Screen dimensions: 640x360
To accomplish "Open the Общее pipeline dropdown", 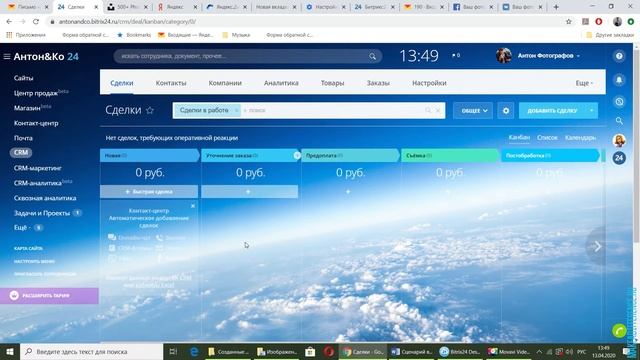I will [x=473, y=111].
